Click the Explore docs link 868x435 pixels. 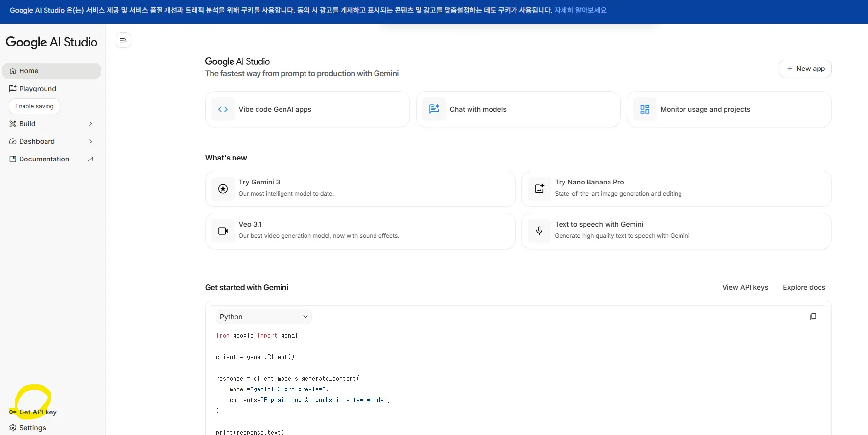[804, 287]
